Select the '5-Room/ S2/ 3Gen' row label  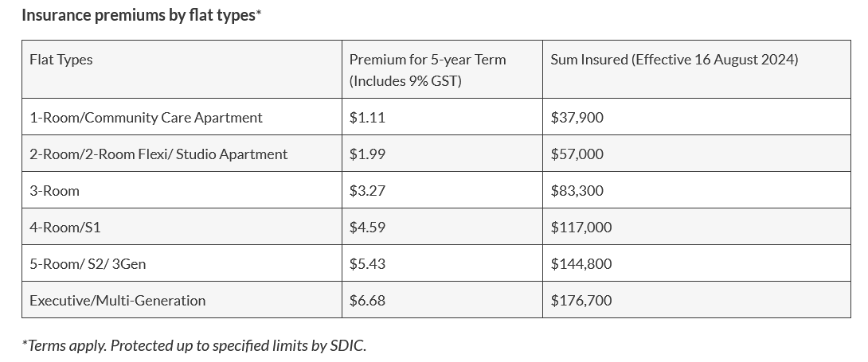tap(88, 264)
